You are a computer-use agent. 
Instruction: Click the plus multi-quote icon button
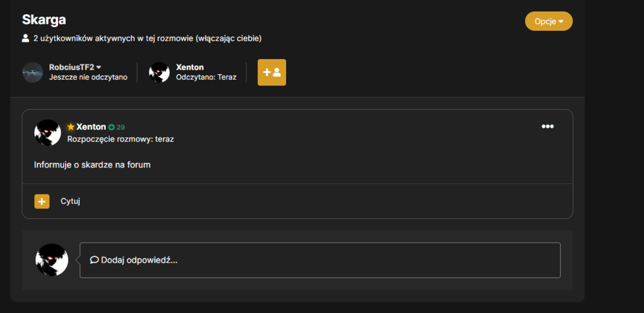click(x=42, y=202)
